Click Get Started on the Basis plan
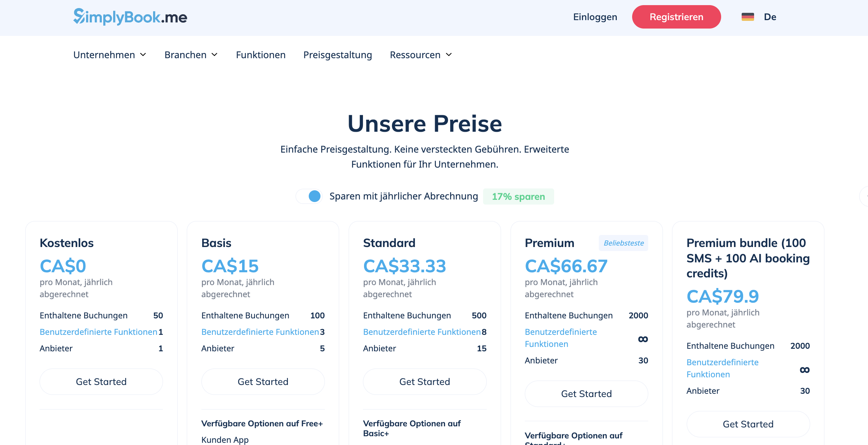 coord(263,381)
